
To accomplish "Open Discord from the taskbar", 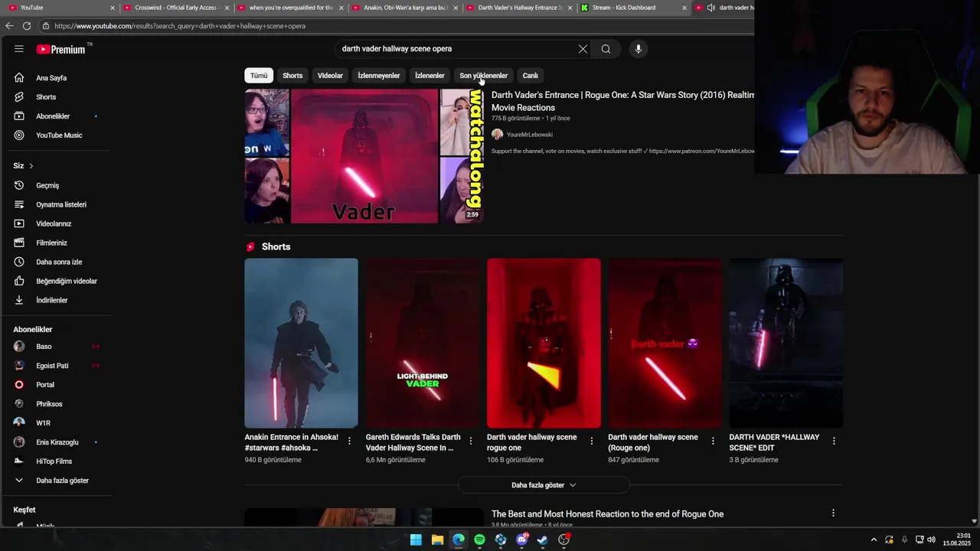I will pos(521,540).
